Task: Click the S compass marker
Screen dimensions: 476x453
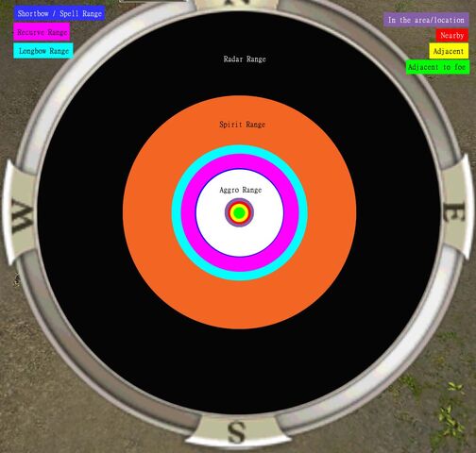Action: click(x=237, y=432)
